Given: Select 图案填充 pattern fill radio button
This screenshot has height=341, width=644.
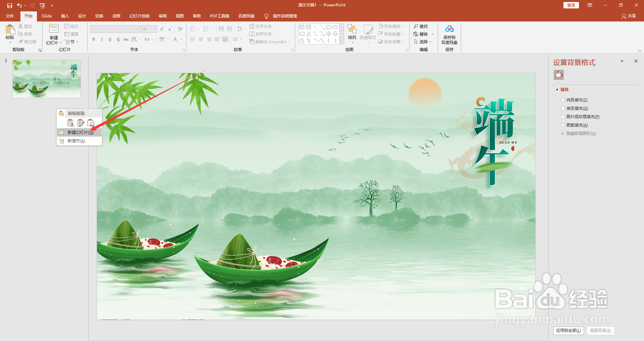Looking at the screenshot, I should click(x=563, y=125).
